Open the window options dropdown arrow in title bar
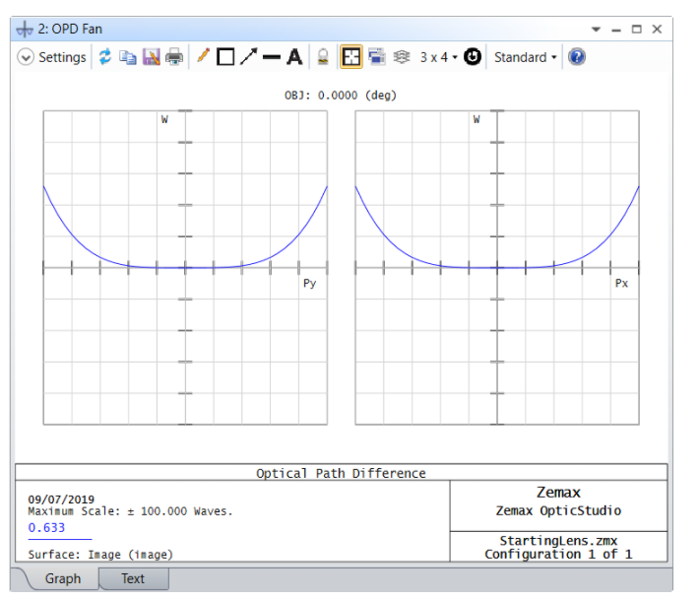Image resolution: width=700 pixels, height=600 pixels. pos(595,30)
